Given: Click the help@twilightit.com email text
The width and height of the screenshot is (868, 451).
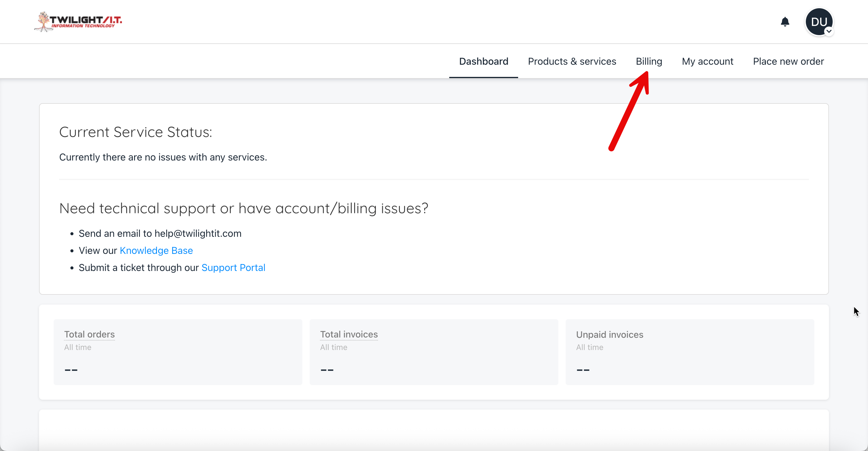Looking at the screenshot, I should pyautogui.click(x=198, y=233).
